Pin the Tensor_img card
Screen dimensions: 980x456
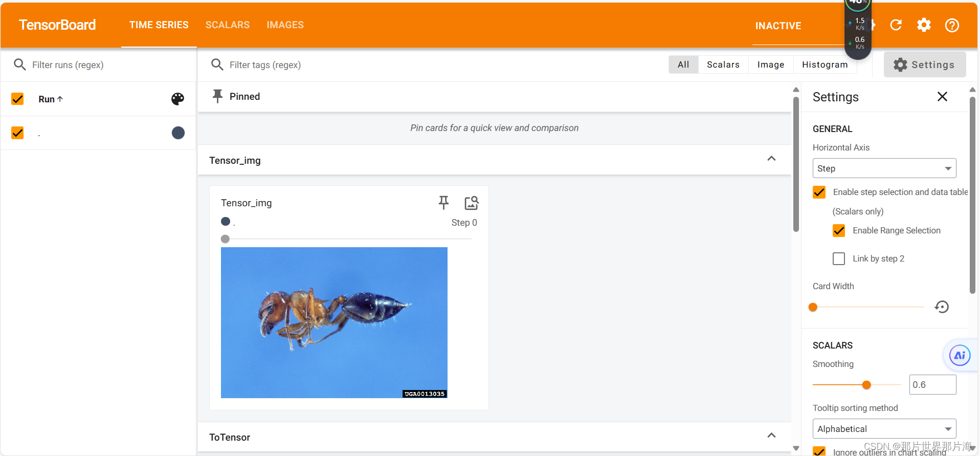(x=443, y=203)
